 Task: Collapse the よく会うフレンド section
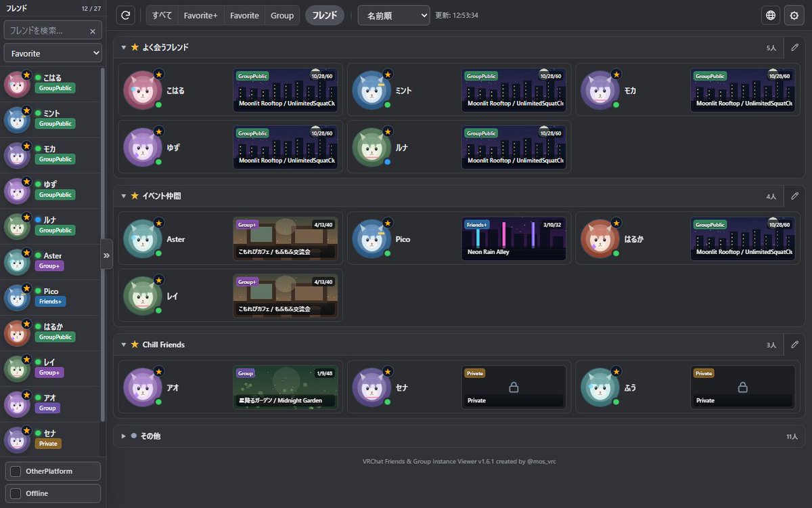(x=124, y=47)
